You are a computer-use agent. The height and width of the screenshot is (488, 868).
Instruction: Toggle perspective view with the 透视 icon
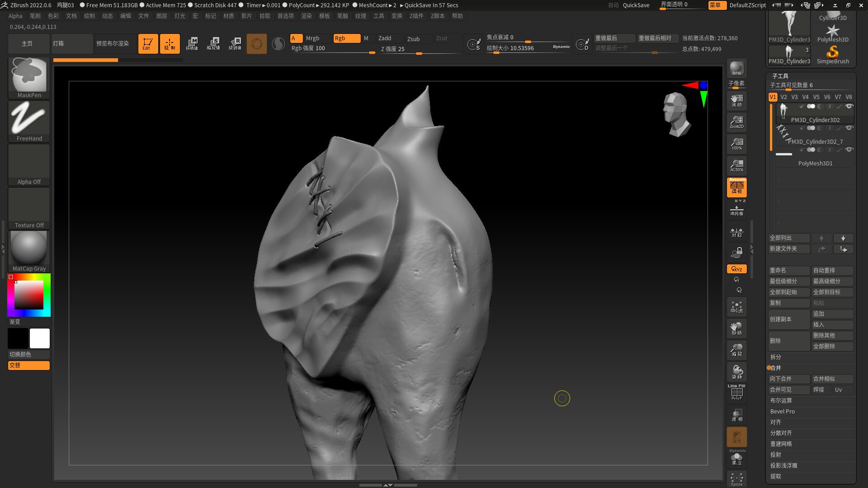736,188
